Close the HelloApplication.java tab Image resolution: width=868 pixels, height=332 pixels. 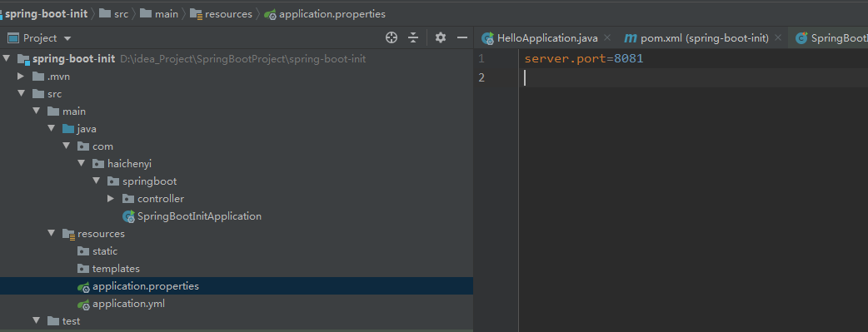tap(607, 37)
